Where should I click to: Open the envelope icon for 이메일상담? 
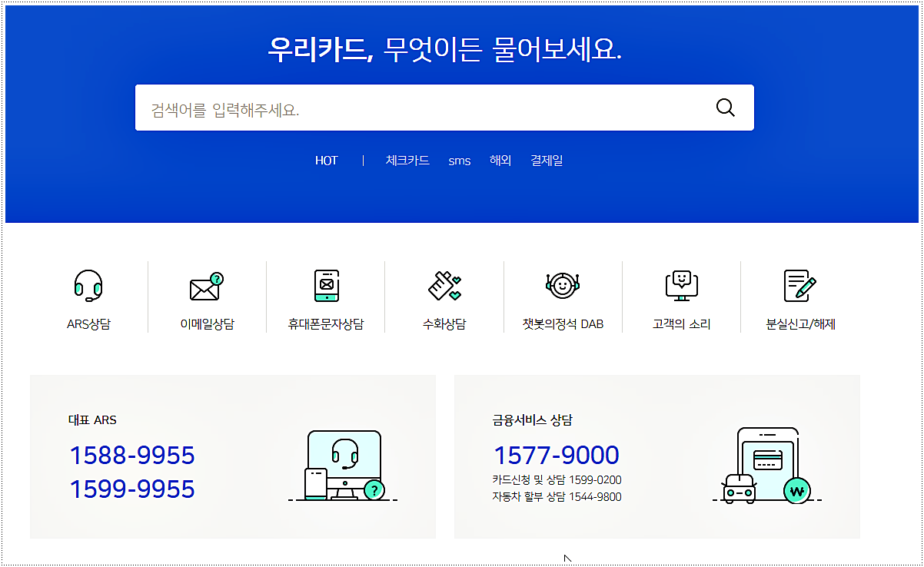click(207, 287)
